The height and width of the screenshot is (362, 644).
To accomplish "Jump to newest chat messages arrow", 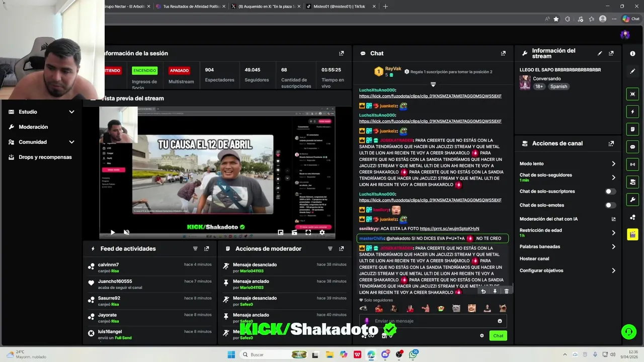I will tap(433, 84).
